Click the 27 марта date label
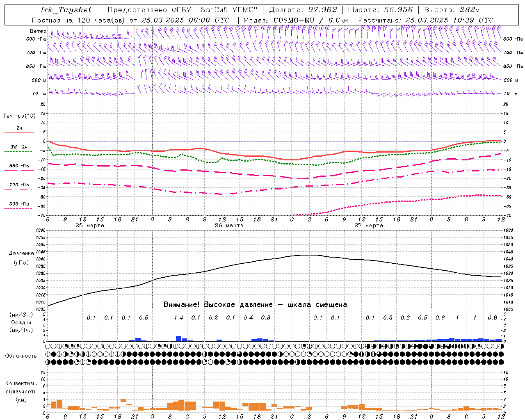Viewport: 525px width, 420px height. 369,226
